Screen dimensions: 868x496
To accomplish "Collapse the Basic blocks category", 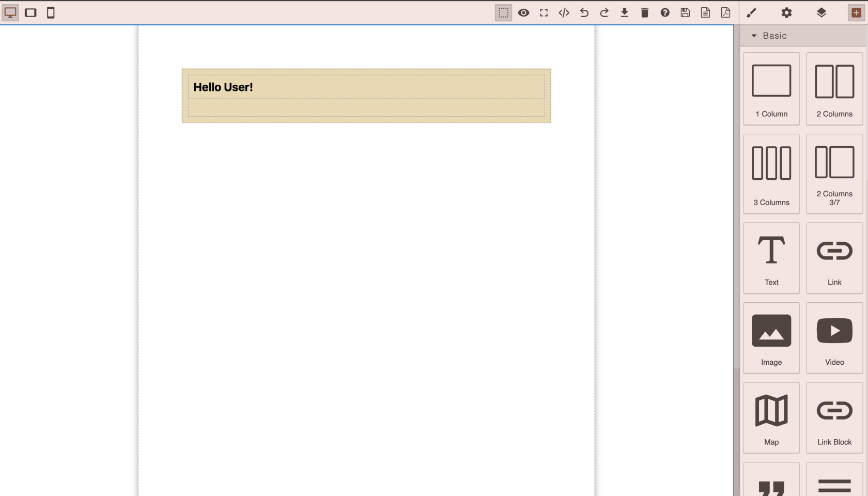I will pos(769,36).
